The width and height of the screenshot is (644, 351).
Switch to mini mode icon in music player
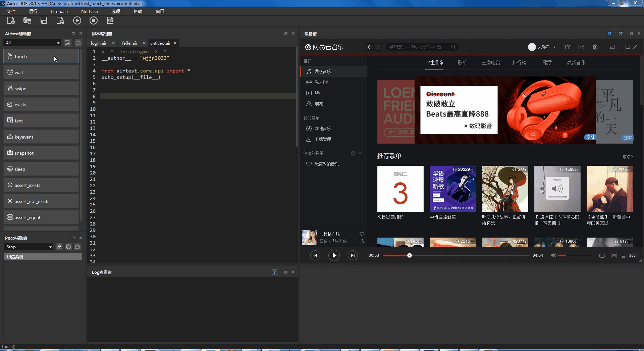point(612,47)
